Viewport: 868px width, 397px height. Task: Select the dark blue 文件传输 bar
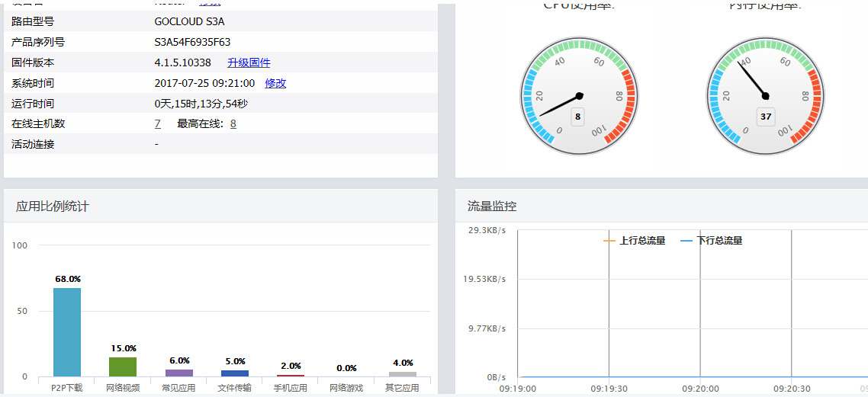235,373
